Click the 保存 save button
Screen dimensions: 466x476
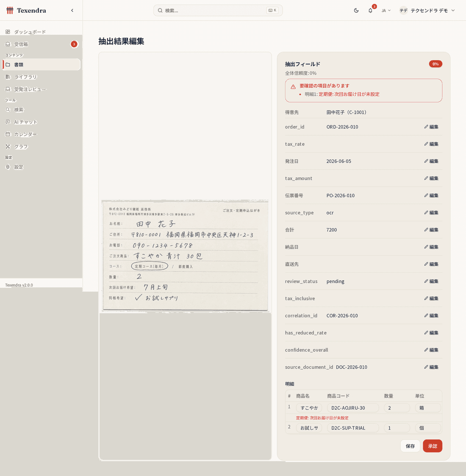point(410,446)
